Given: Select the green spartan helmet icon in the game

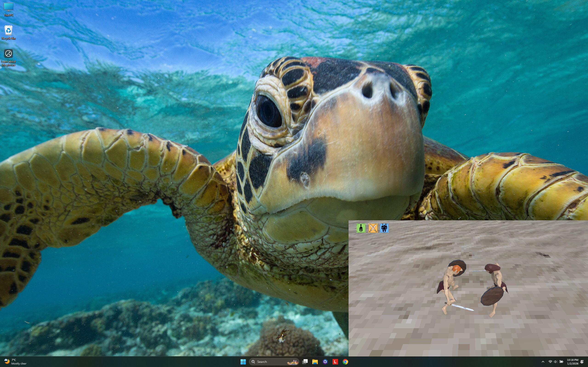Looking at the screenshot, I should (361, 228).
